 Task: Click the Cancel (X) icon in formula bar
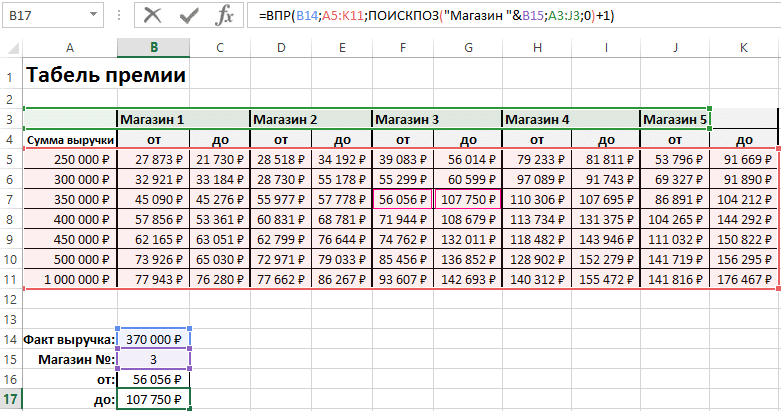152,16
